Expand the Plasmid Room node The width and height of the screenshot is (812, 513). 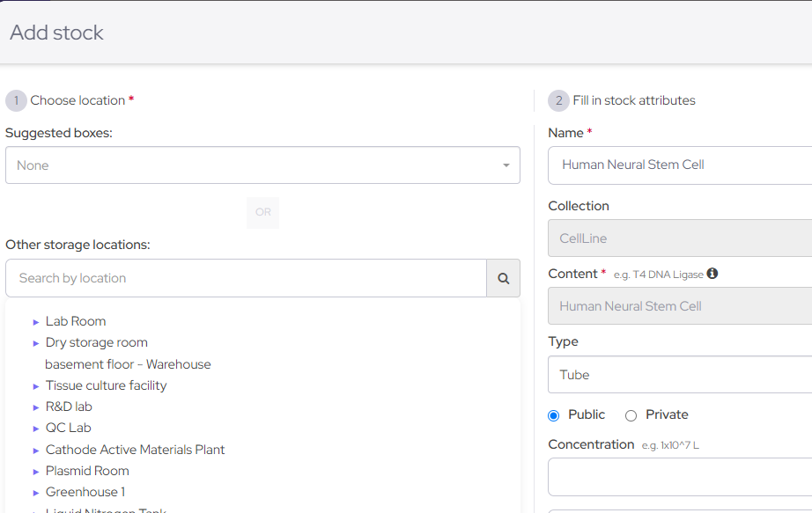pos(35,470)
